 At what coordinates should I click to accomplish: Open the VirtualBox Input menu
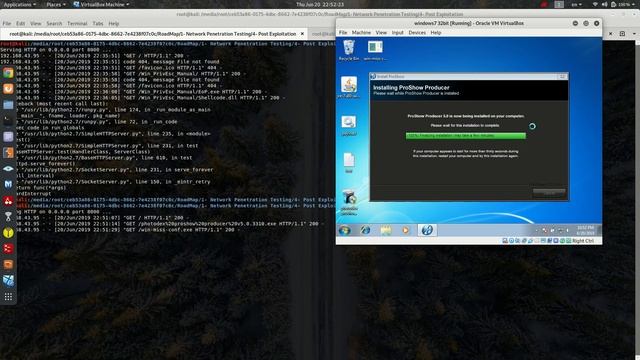click(397, 33)
